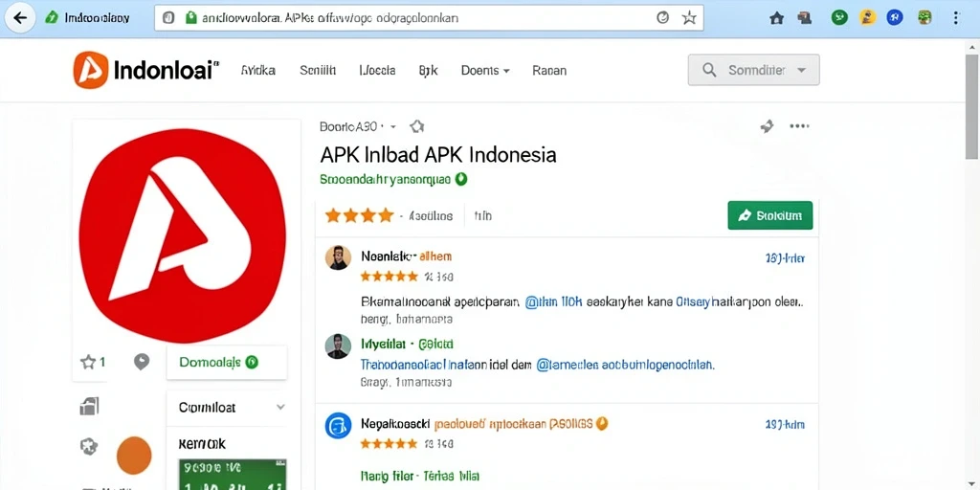
Task: Click the green padlock security icon
Action: (191, 18)
